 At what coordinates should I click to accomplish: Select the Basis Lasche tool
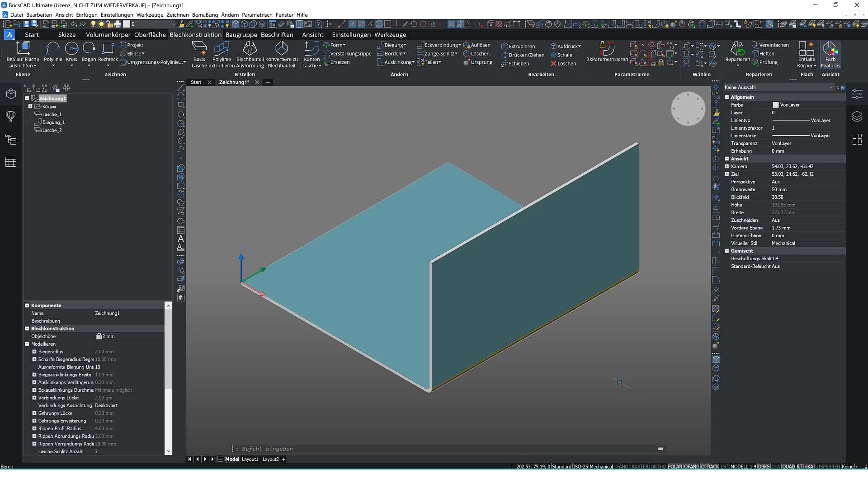point(199,54)
